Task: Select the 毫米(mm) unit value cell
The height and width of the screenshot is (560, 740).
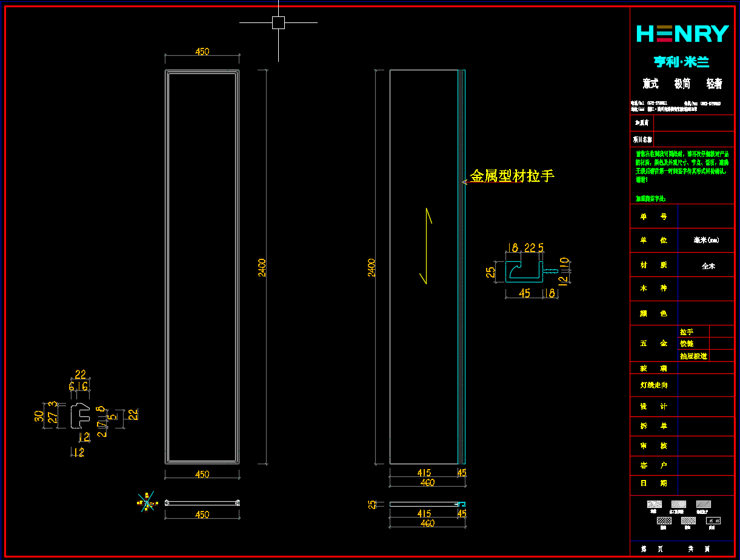Action: click(706, 240)
